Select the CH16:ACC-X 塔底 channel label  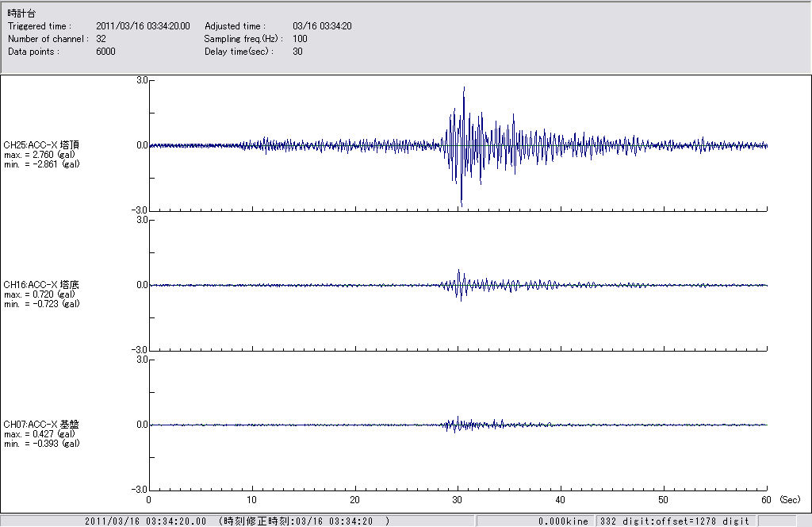41,284
